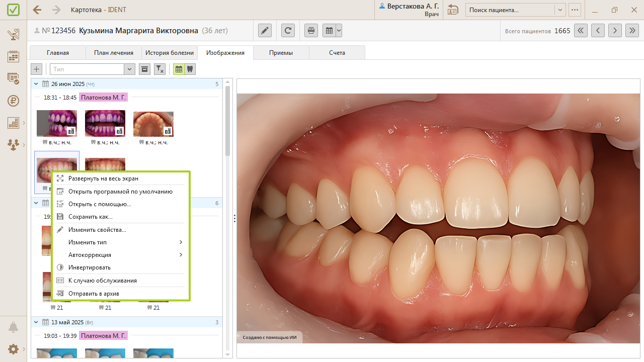The width and height of the screenshot is (644, 362).
Task: Clear the image filter
Action: tap(159, 69)
